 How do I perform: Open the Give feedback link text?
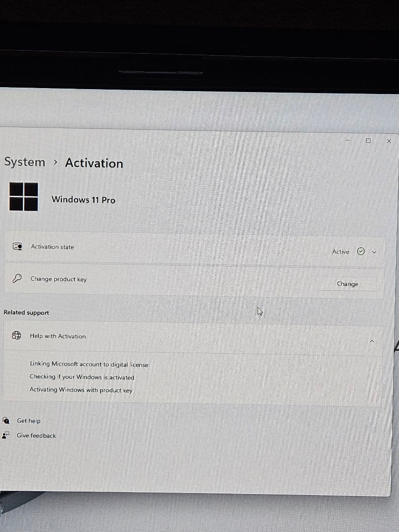click(x=36, y=435)
